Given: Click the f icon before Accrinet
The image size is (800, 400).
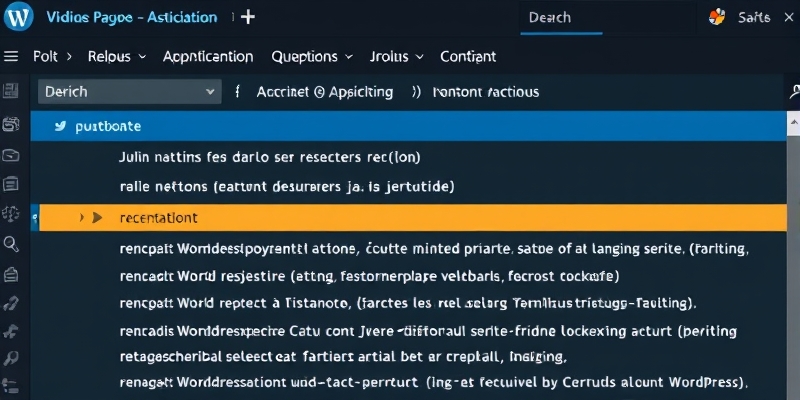Looking at the screenshot, I should pyautogui.click(x=237, y=92).
